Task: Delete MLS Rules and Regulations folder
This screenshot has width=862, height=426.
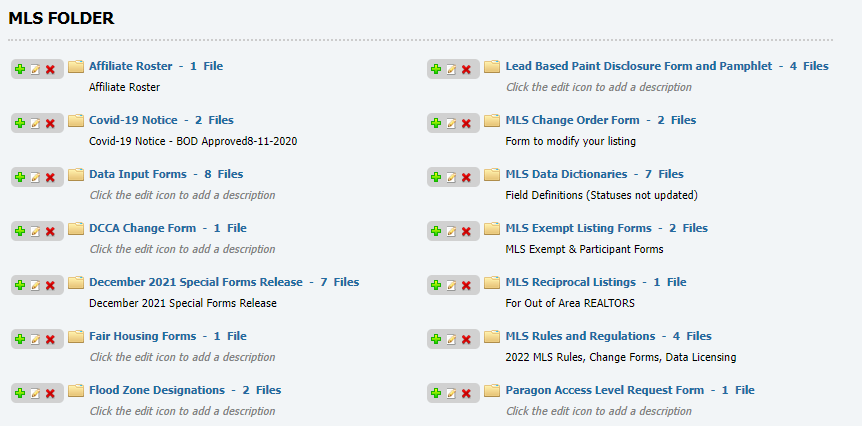Action: (466, 339)
